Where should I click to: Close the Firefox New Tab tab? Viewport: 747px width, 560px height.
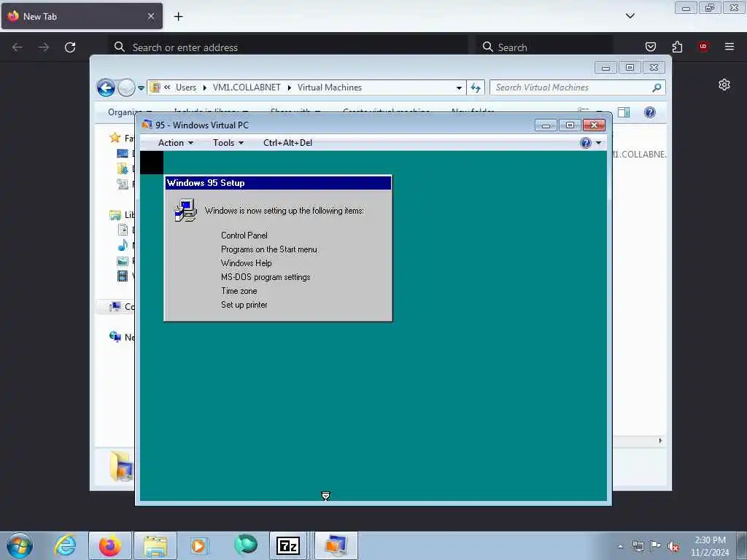coord(151,16)
